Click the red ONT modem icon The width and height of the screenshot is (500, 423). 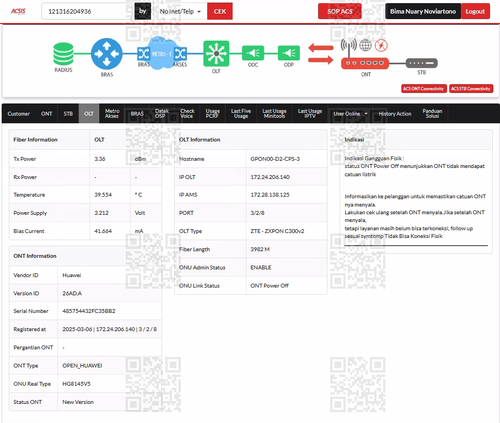[365, 63]
